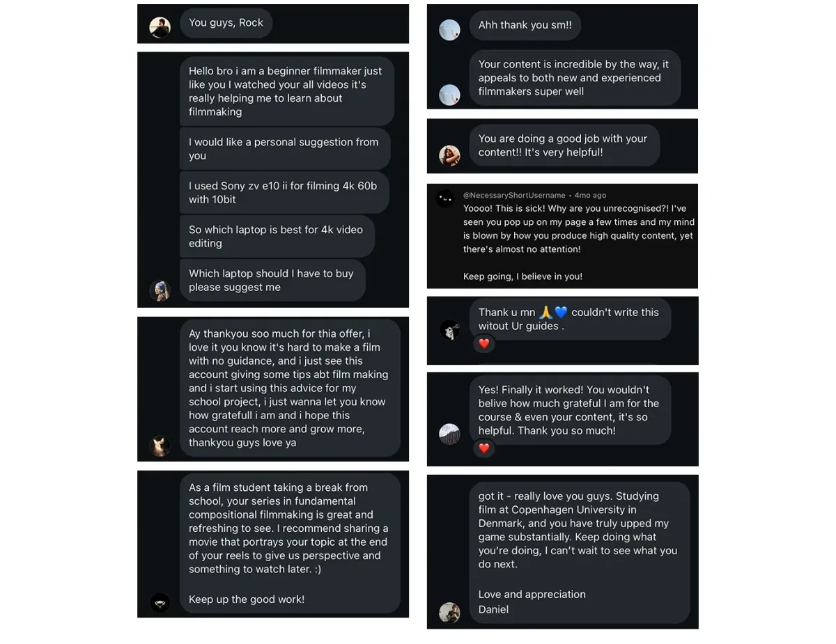Toggle heart reaction under 'Thank u mn' message
The height and width of the screenshot is (644, 836).
coord(484,343)
